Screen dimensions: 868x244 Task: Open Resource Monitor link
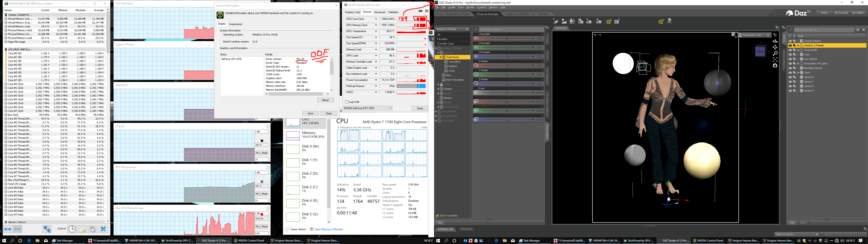(328, 229)
